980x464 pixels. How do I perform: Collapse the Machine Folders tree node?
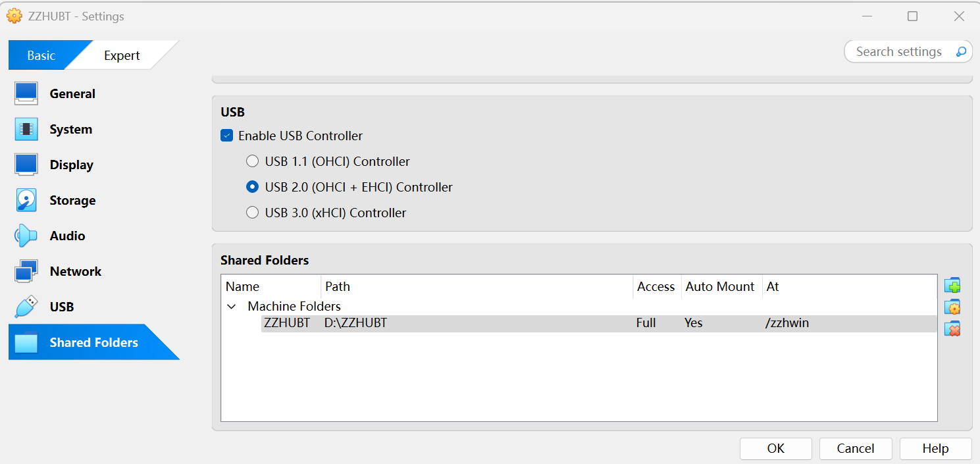231,307
